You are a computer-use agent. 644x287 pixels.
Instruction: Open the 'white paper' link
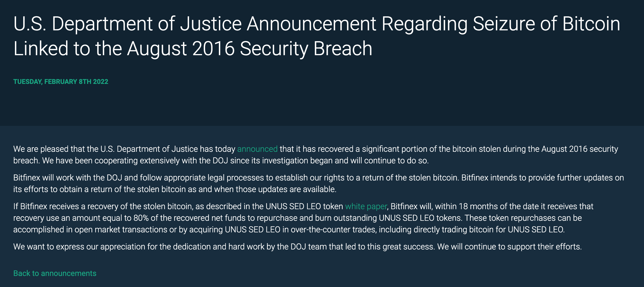pyautogui.click(x=366, y=206)
